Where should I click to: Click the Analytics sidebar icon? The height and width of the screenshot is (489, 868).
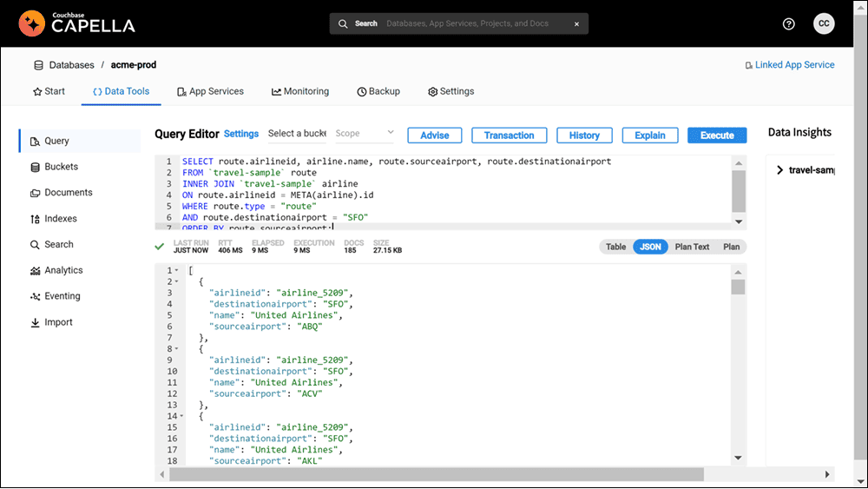[x=35, y=271]
